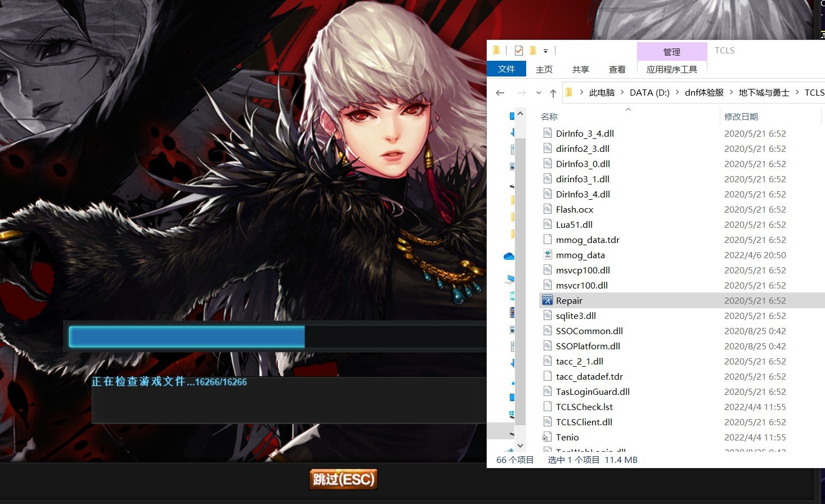This screenshot has height=504, width=825.
Task: Click the 2022/4/6 20:50 date of mmog_data
Action: pos(755,255)
